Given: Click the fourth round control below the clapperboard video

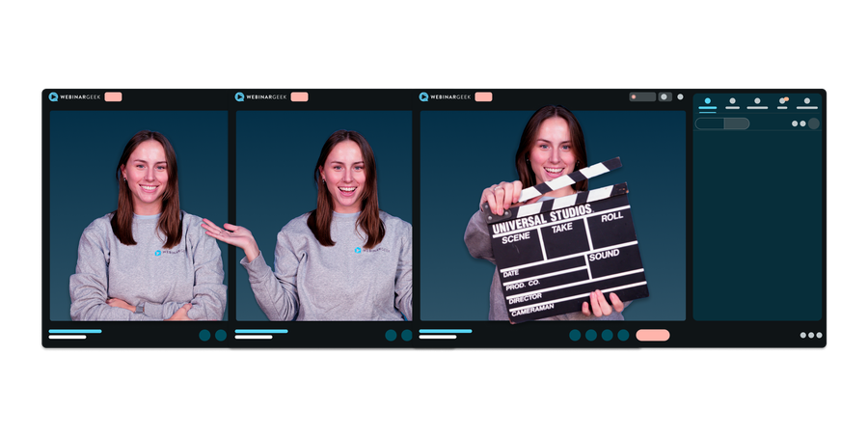Looking at the screenshot, I should pos(623,335).
